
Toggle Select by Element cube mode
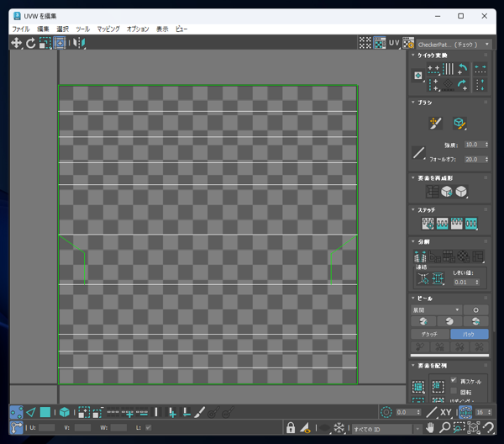click(65, 412)
